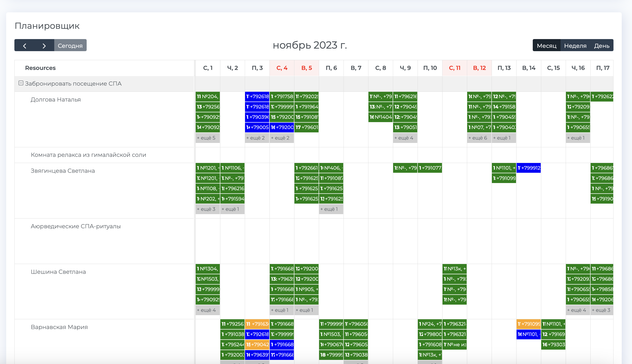
Task: Select Комната релакса из гималайской соли resource
Action: [88, 155]
